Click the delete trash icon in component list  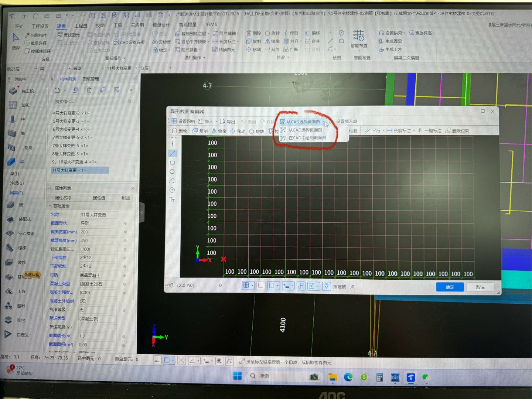click(89, 90)
